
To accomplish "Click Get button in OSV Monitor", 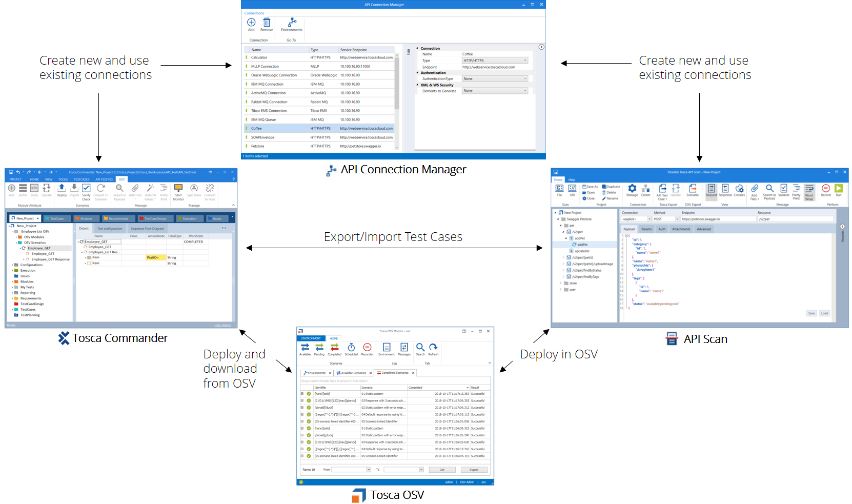I will (x=442, y=470).
